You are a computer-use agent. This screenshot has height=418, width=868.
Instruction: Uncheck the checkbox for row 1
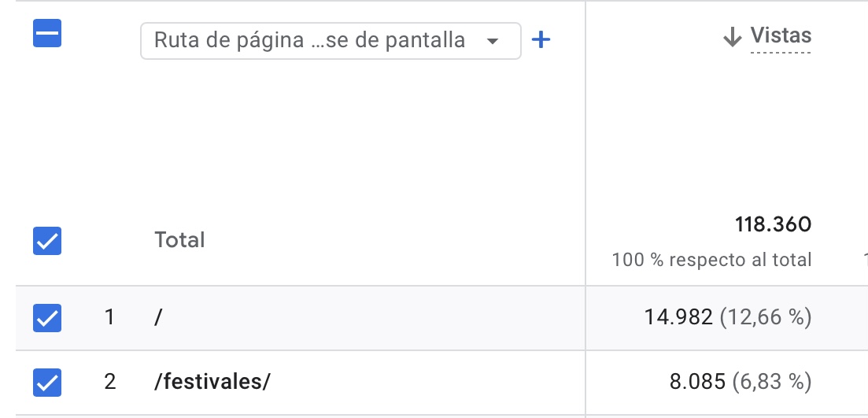tap(47, 318)
